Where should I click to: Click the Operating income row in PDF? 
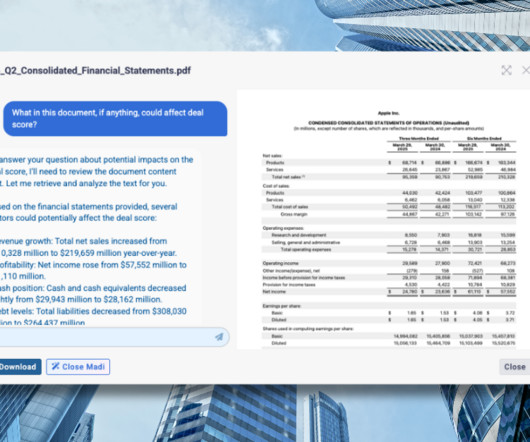[389, 263]
